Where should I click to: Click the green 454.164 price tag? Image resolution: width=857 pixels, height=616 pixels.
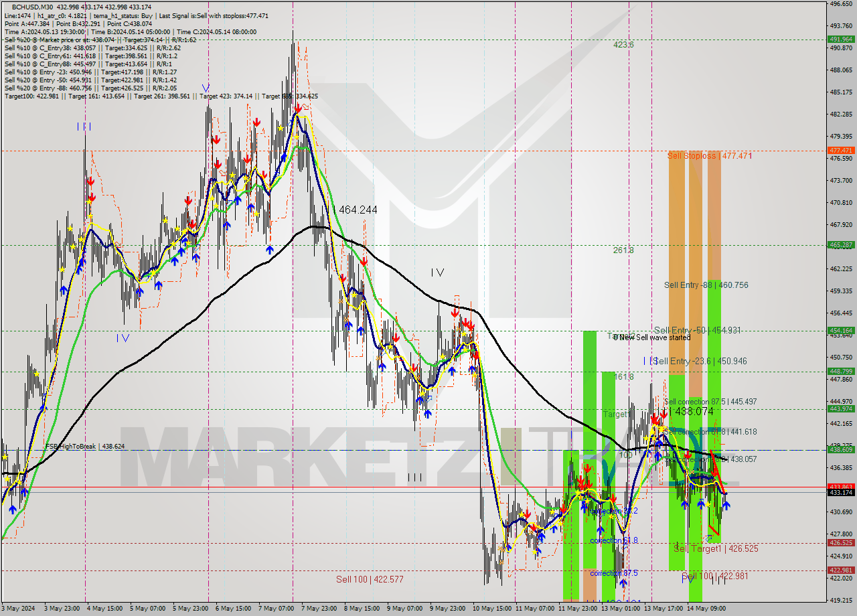click(x=841, y=330)
